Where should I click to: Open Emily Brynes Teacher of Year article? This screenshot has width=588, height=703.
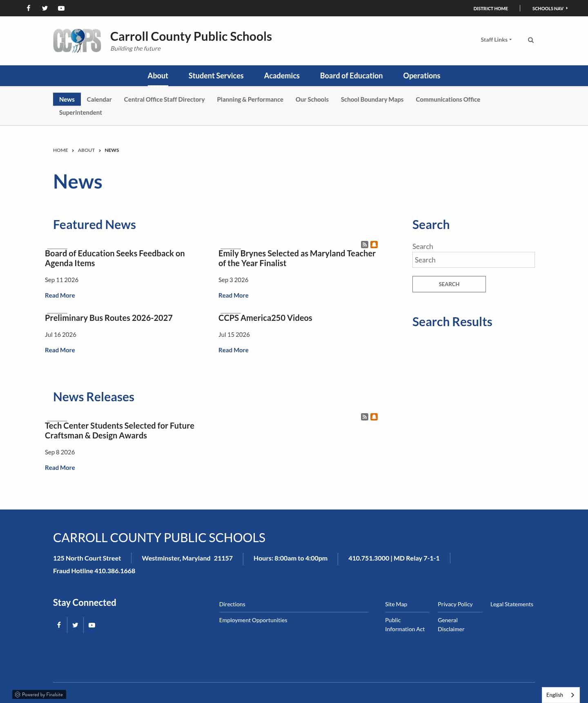click(297, 258)
